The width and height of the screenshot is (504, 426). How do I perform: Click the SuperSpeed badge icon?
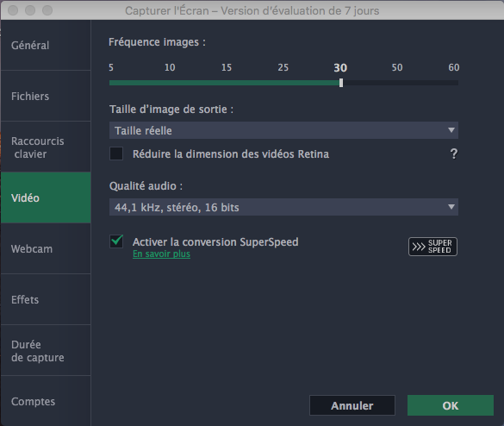[x=432, y=247]
